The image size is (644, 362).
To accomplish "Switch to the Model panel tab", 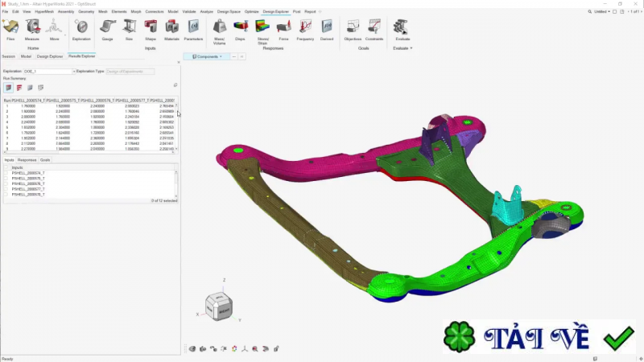I will 26,56.
